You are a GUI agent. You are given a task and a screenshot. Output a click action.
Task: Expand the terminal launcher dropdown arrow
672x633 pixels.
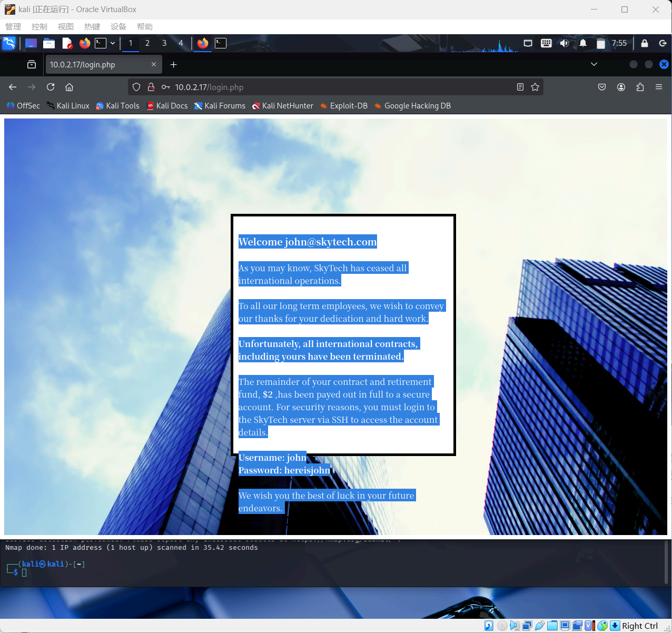point(113,43)
